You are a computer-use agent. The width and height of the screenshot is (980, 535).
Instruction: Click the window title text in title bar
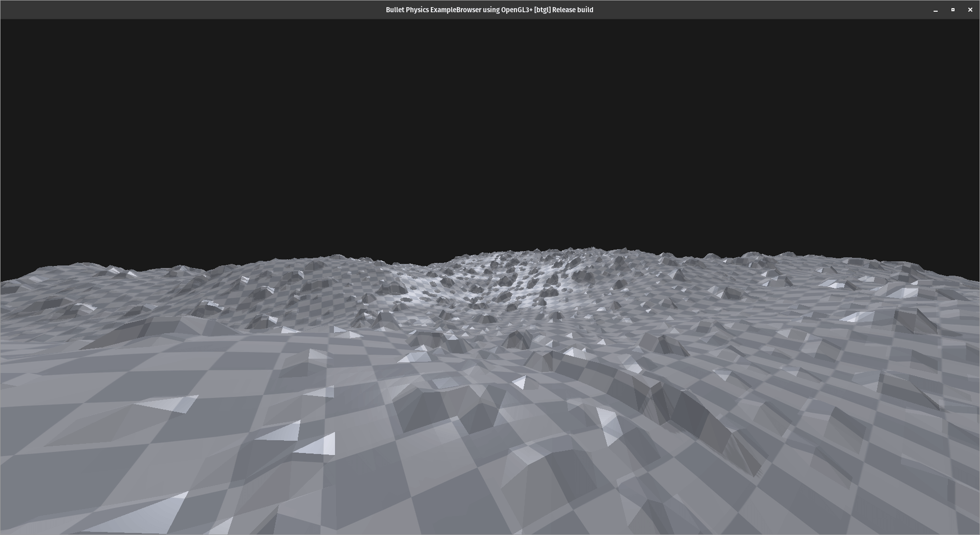(489, 10)
